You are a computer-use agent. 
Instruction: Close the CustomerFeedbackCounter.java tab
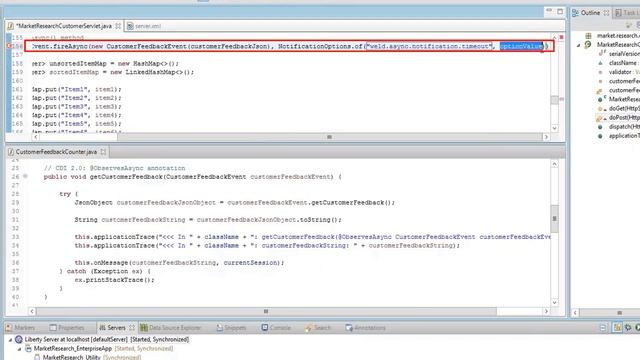(103, 152)
